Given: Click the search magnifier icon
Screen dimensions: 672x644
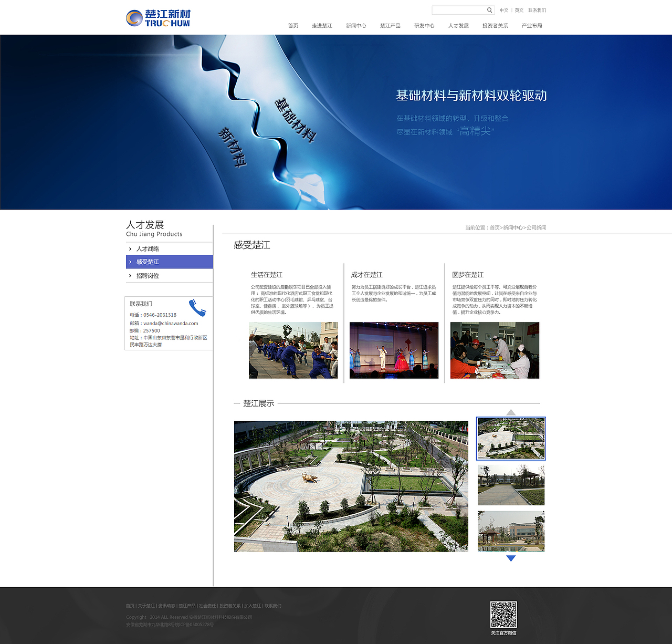Looking at the screenshot, I should (x=489, y=10).
